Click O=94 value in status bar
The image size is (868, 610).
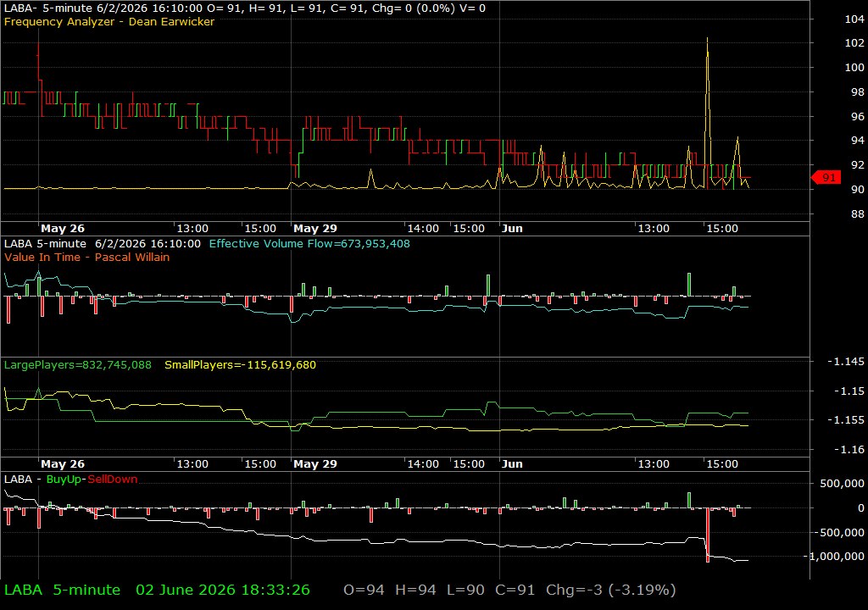pos(364,590)
